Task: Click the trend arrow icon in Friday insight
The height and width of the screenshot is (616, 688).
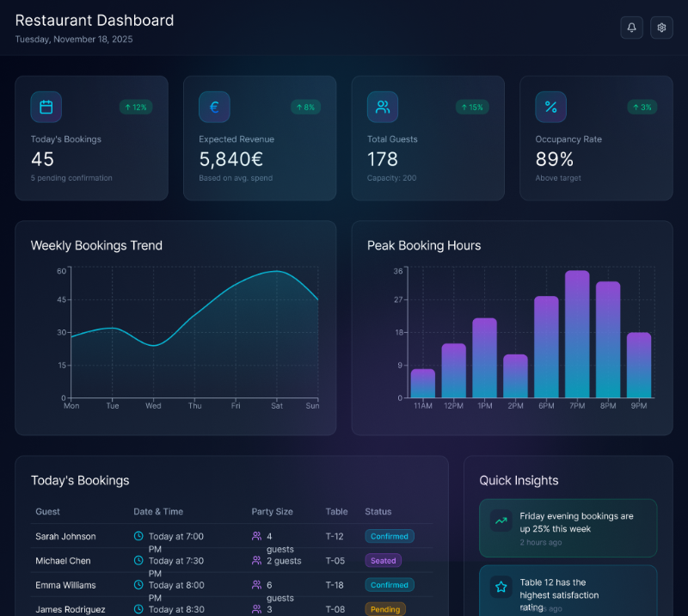Action: pos(501,521)
